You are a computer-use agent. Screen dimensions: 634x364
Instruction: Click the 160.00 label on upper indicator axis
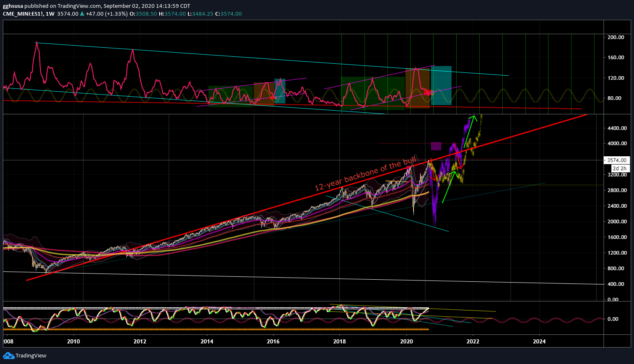coord(615,58)
